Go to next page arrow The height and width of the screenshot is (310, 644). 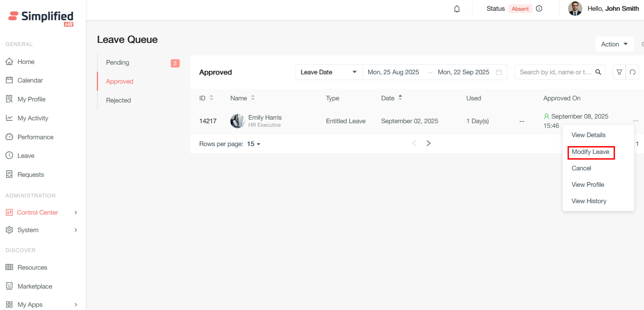click(428, 143)
